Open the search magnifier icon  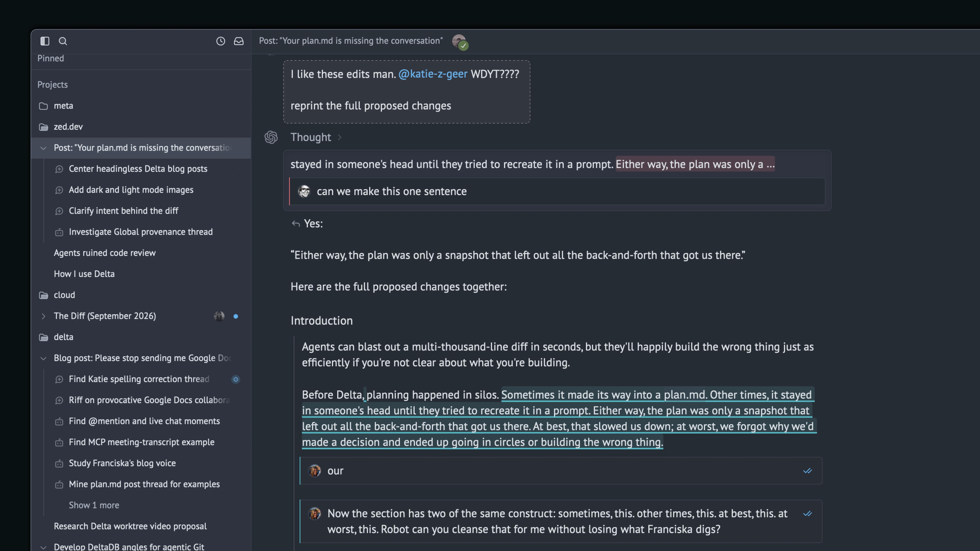(x=63, y=41)
